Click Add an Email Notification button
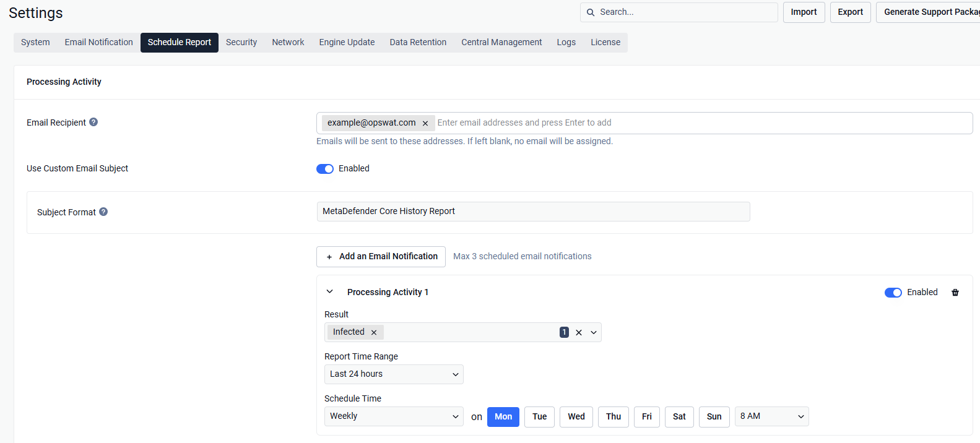The height and width of the screenshot is (443, 980). pyautogui.click(x=381, y=257)
